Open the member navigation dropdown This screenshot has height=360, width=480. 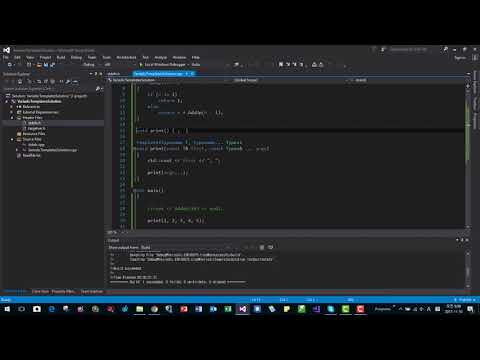408,80
